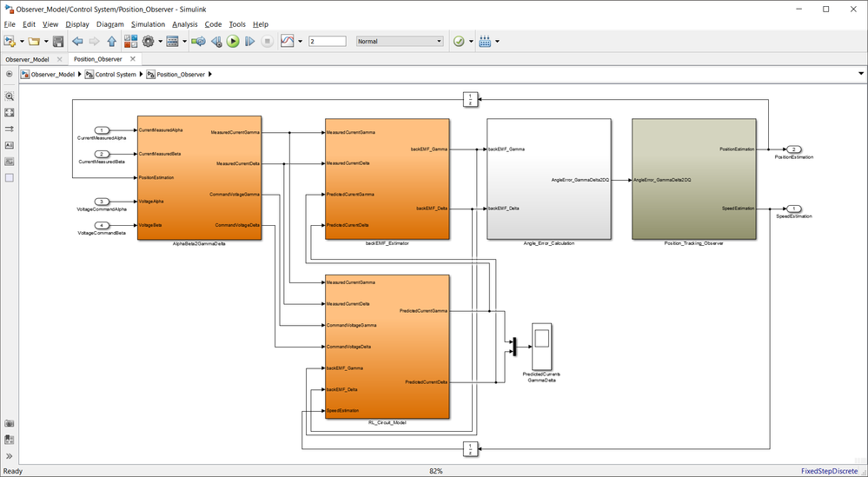The image size is (868, 477).
Task: Click the PredictedCurrents GammaDelta scope block
Action: point(541,347)
